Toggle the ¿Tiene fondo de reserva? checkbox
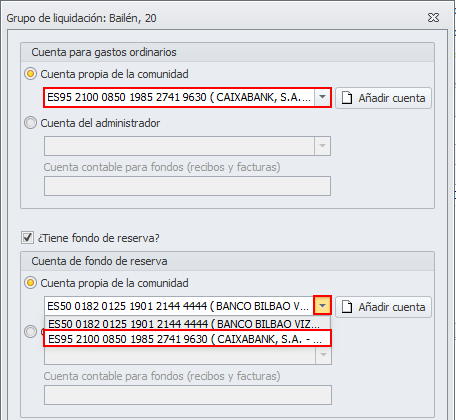Image resolution: width=456 pixels, height=420 pixels. click(27, 238)
